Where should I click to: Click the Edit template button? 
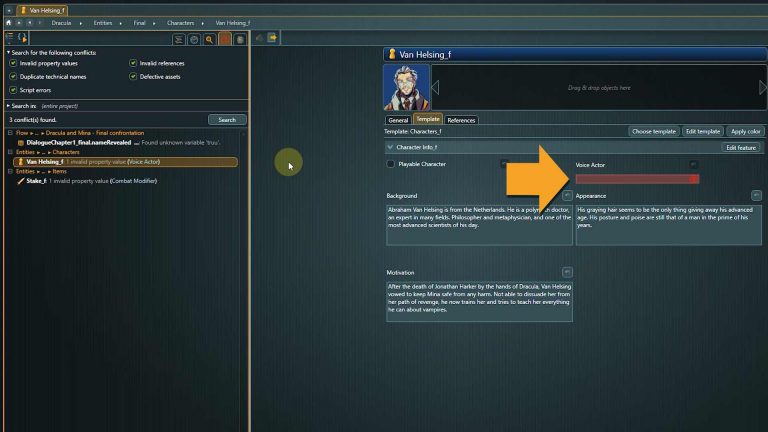[x=702, y=131]
